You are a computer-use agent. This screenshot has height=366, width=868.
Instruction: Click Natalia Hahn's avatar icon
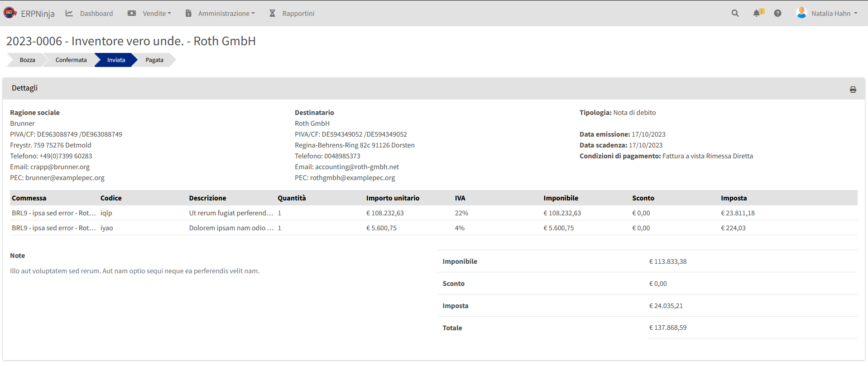[x=801, y=13]
